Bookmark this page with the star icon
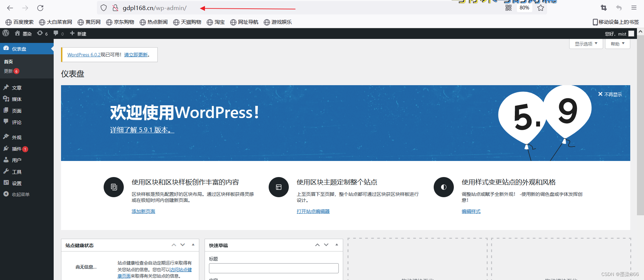The width and height of the screenshot is (644, 280). tap(541, 8)
